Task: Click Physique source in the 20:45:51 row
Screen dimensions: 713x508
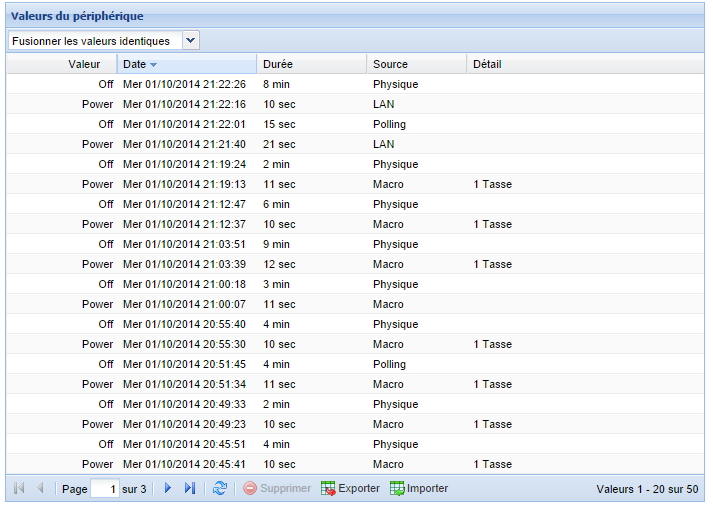Action: 395,444
